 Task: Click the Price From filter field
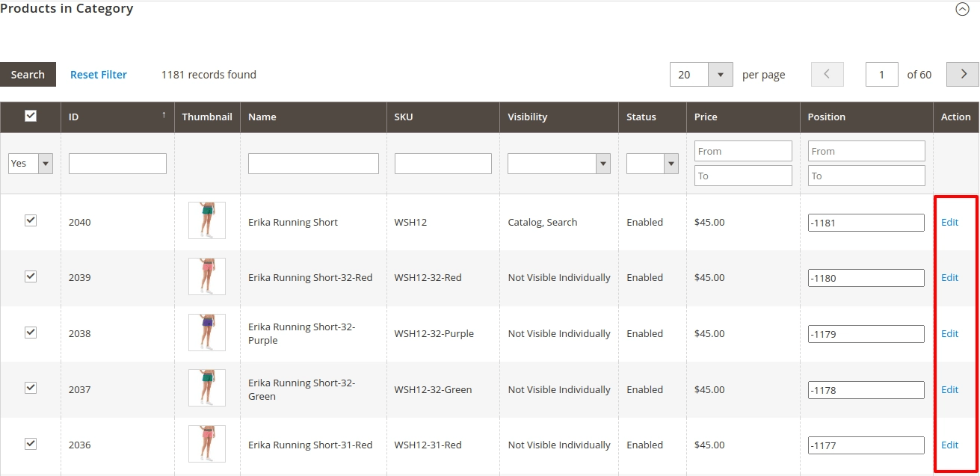(x=743, y=151)
